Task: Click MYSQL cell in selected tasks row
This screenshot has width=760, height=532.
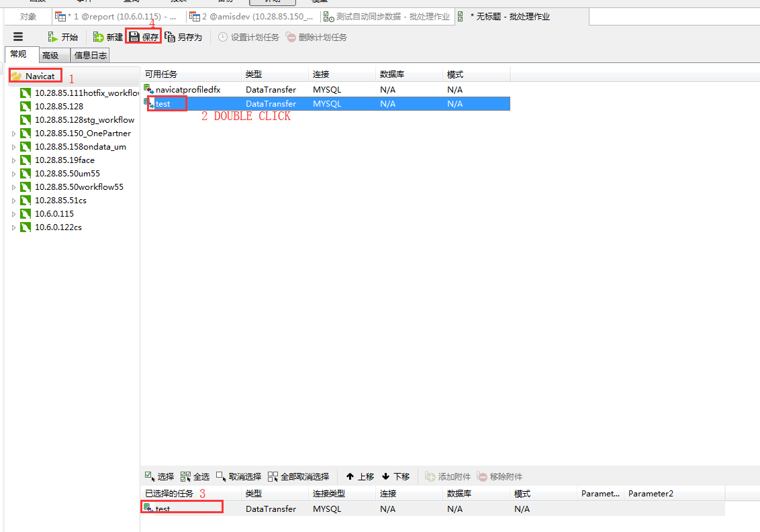Action: click(327, 509)
